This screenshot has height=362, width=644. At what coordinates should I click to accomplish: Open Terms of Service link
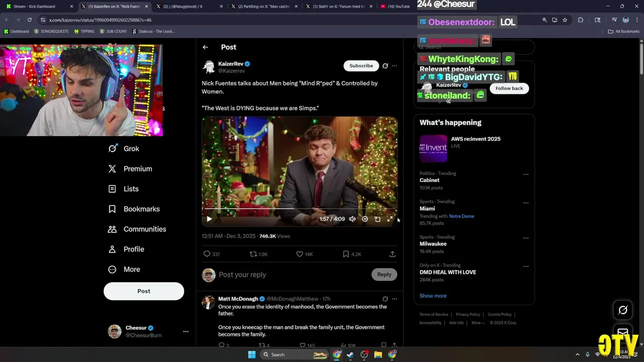click(434, 315)
